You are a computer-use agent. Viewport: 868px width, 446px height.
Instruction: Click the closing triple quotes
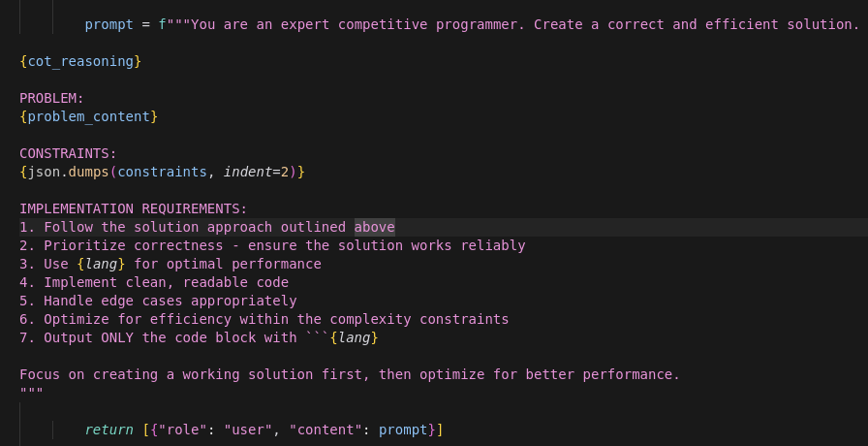click(x=32, y=392)
